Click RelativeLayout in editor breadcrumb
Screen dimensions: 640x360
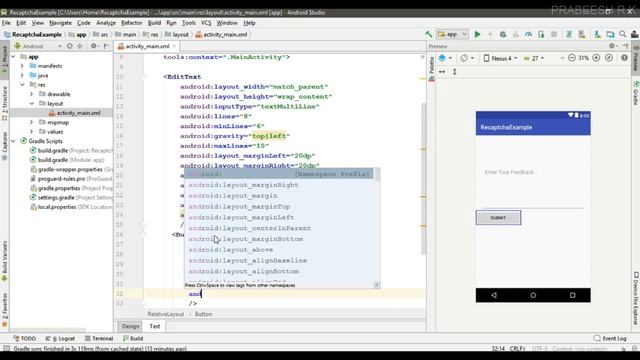click(166, 314)
